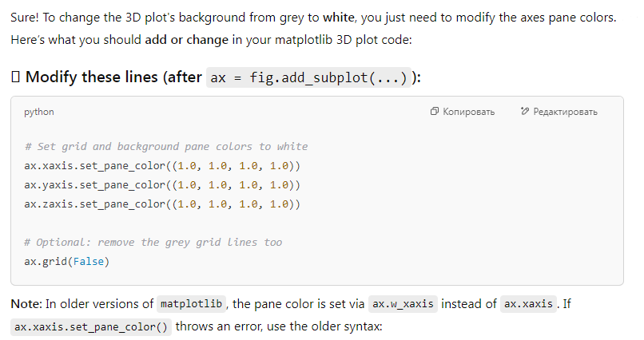Click the '# Set grid and background' comment
This screenshot has height=340, width=644.
pyautogui.click(x=166, y=146)
